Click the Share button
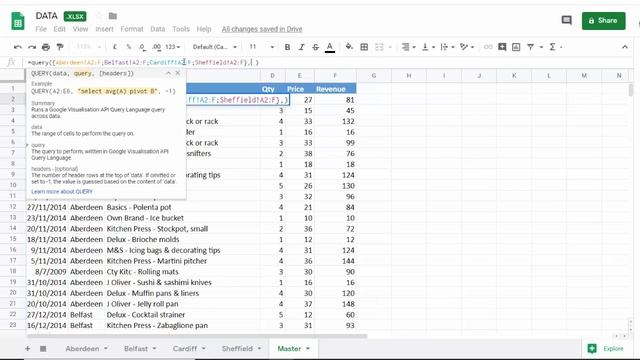 coord(603,21)
